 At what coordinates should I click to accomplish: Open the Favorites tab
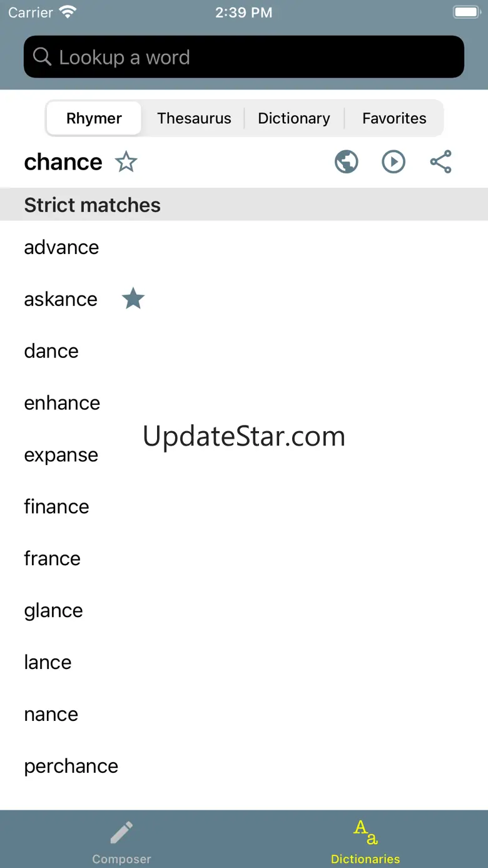click(x=394, y=118)
